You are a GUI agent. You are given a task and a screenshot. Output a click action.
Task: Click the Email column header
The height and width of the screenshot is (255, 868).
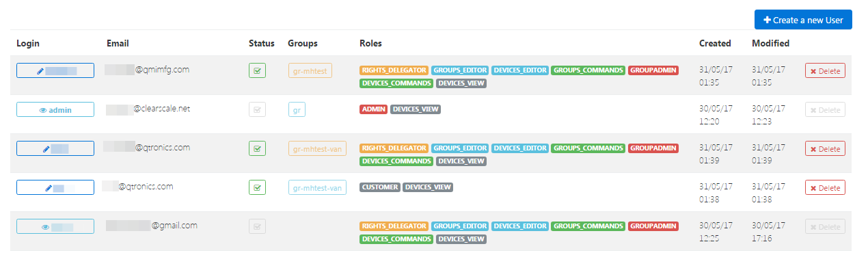118,43
